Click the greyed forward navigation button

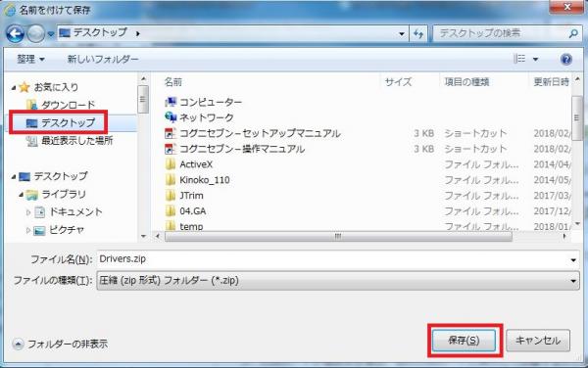[x=36, y=33]
